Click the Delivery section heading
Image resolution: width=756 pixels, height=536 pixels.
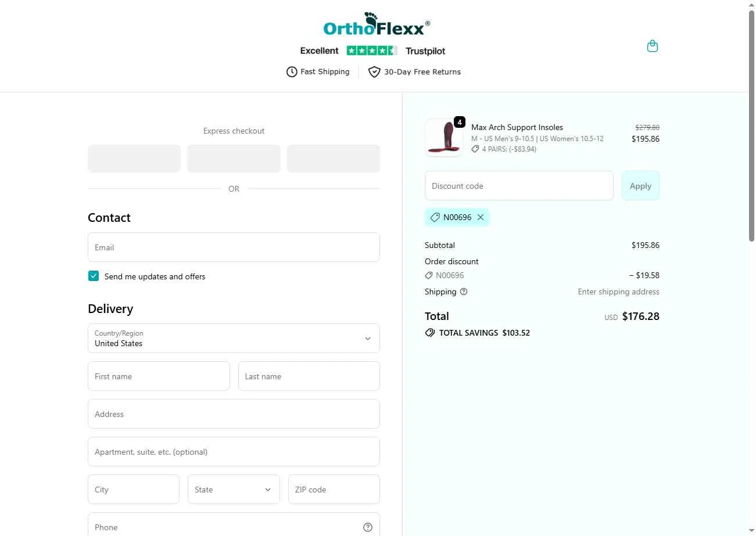click(110, 309)
